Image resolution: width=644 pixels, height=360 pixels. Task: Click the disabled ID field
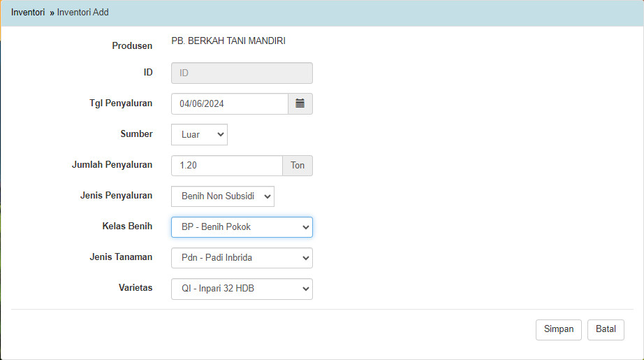(242, 73)
